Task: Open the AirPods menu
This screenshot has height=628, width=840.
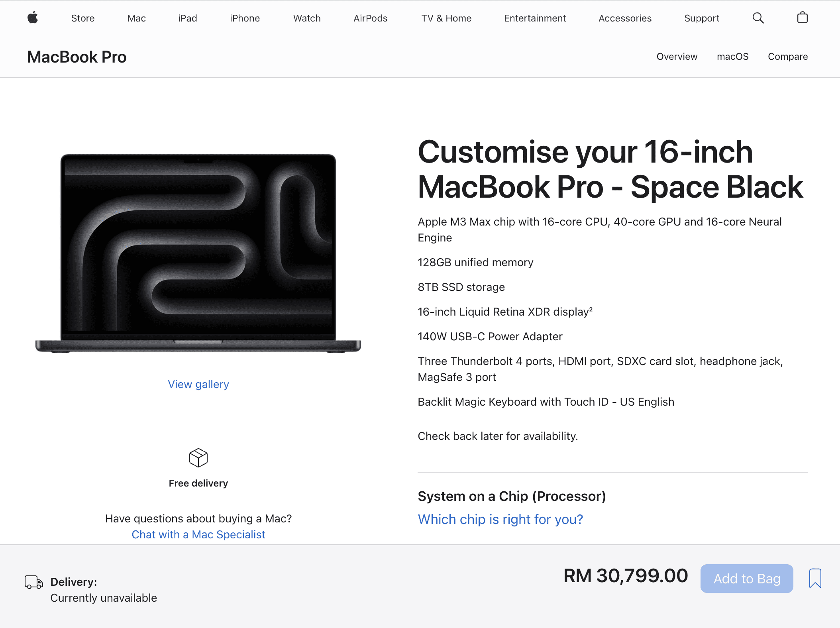Action: pyautogui.click(x=370, y=18)
